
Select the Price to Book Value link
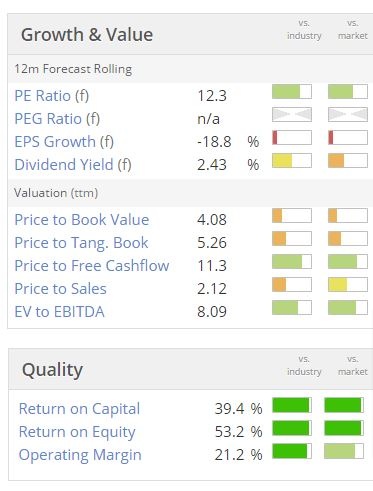point(82,220)
